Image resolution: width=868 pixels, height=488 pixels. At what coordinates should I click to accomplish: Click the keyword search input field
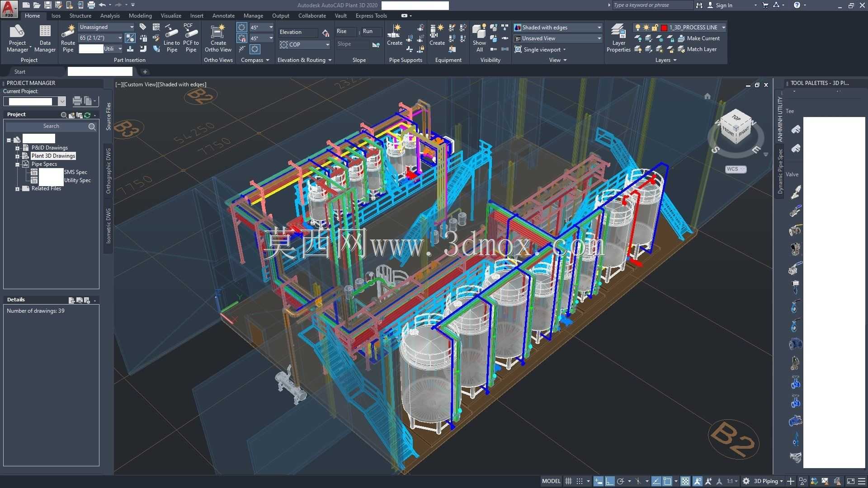652,5
